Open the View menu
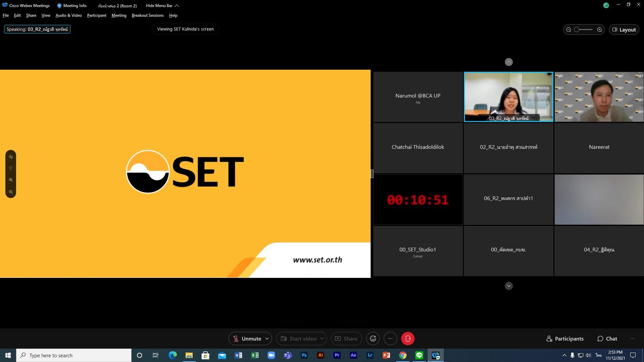Screen dimensions: 644x362 coord(46,15)
